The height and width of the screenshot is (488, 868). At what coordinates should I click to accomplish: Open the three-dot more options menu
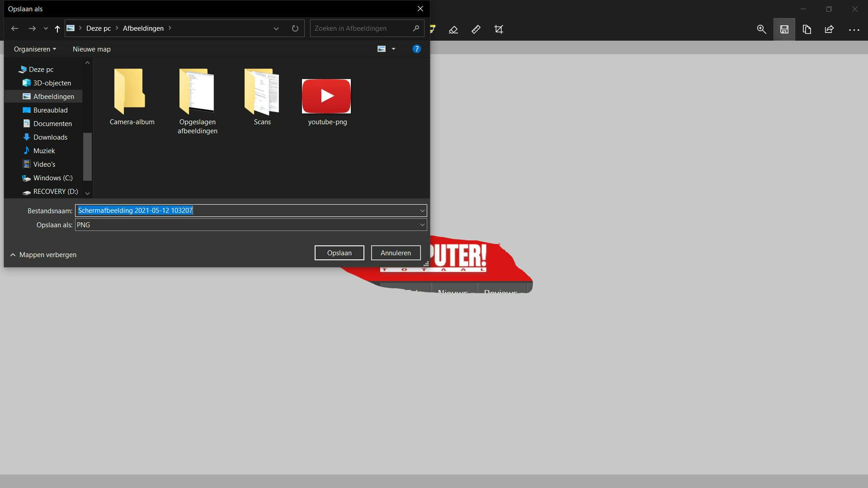[854, 30]
